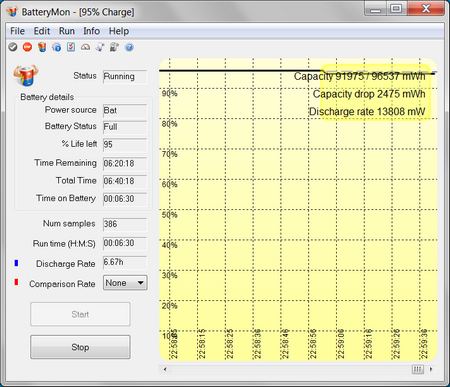The image size is (450, 387).
Task: Click the speedometer gauge toolbar icon
Action: coord(85,47)
